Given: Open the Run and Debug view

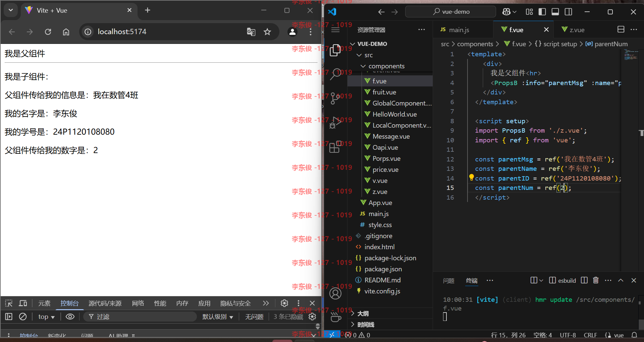Looking at the screenshot, I should pos(335,122).
